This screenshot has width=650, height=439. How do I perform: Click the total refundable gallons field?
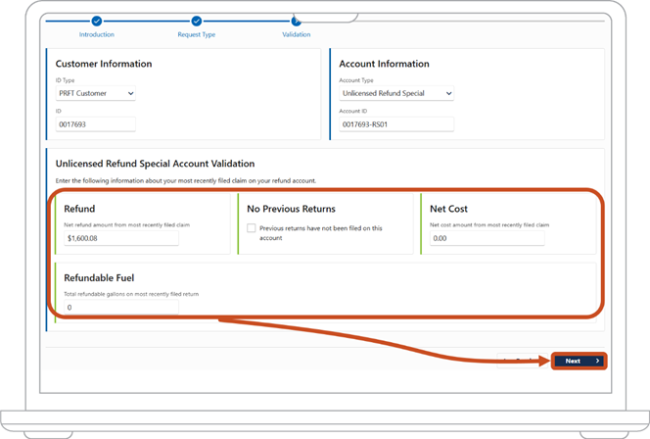[121, 307]
